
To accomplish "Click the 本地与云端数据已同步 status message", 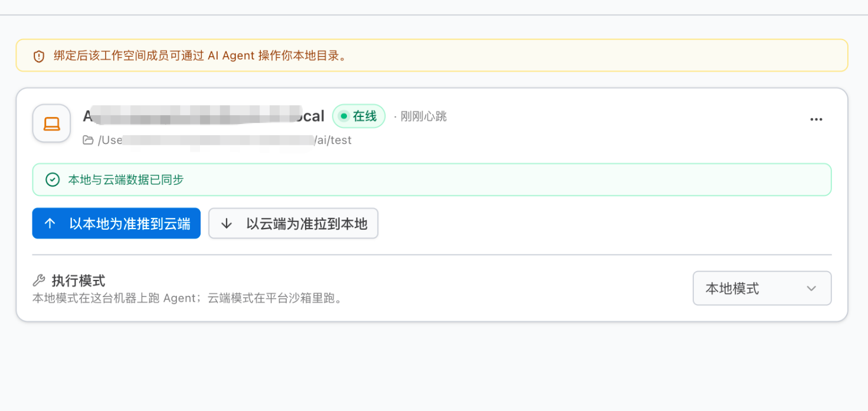I will point(126,180).
